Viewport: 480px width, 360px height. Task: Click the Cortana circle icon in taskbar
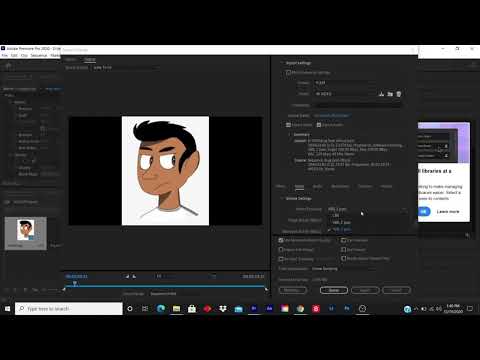[130, 309]
